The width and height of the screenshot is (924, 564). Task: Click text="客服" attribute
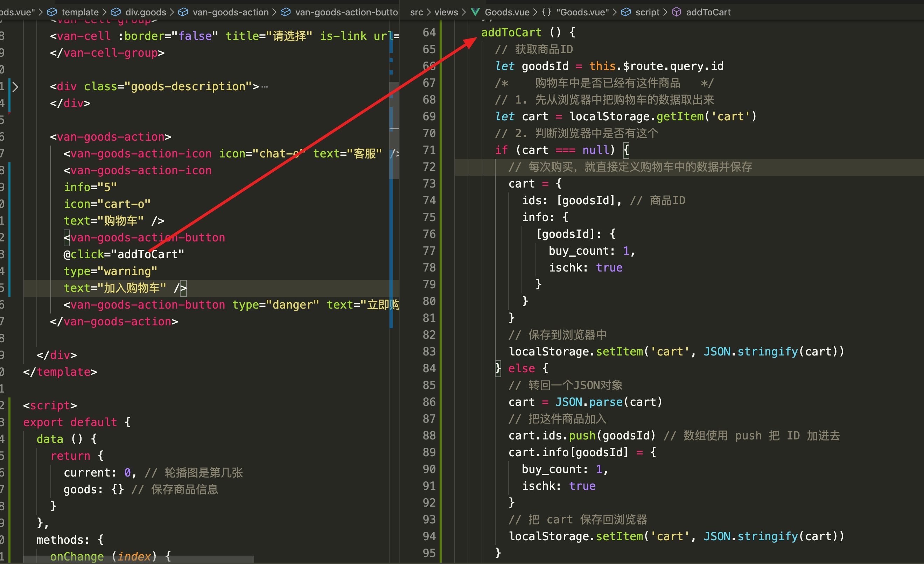pyautogui.click(x=347, y=154)
